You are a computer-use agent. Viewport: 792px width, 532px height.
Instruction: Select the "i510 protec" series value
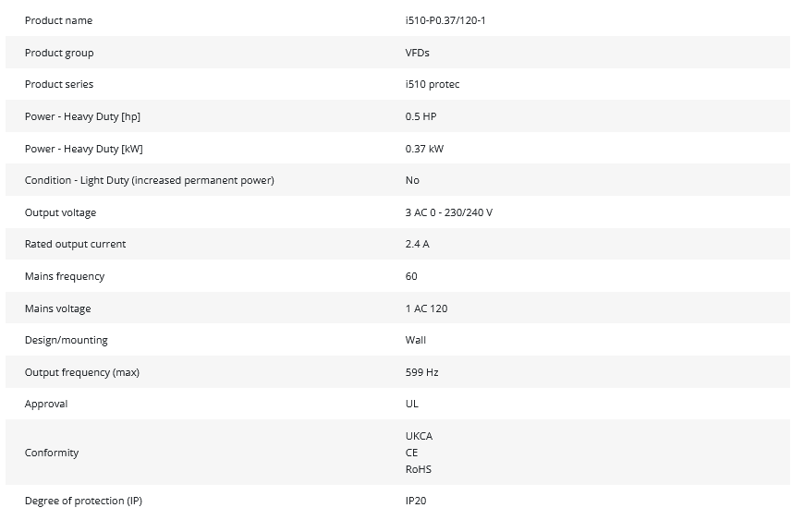(433, 84)
